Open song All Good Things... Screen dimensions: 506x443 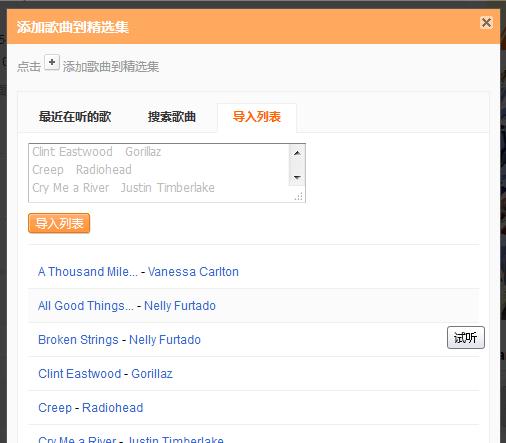pyautogui.click(x=86, y=306)
